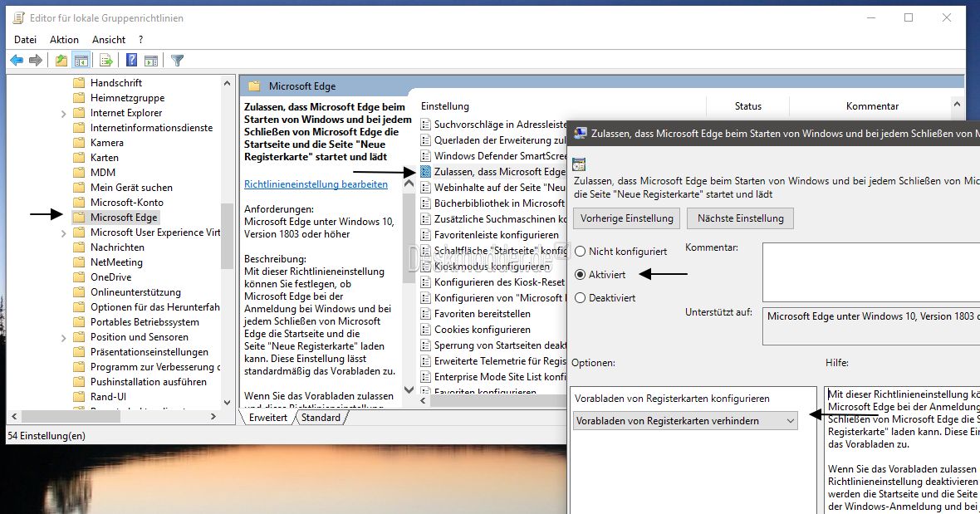Click the tree pane scroll-down arrow
The image size is (980, 514).
[227, 403]
